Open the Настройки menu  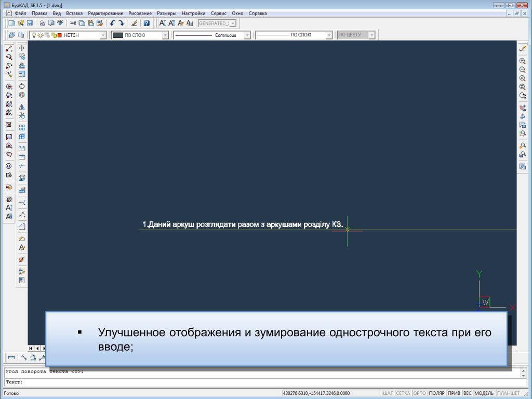pos(193,13)
